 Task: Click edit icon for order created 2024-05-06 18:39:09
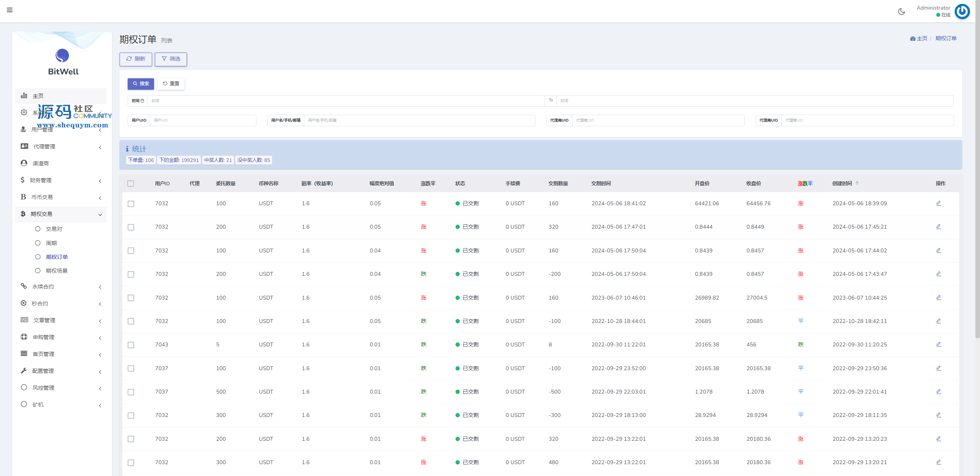click(939, 203)
